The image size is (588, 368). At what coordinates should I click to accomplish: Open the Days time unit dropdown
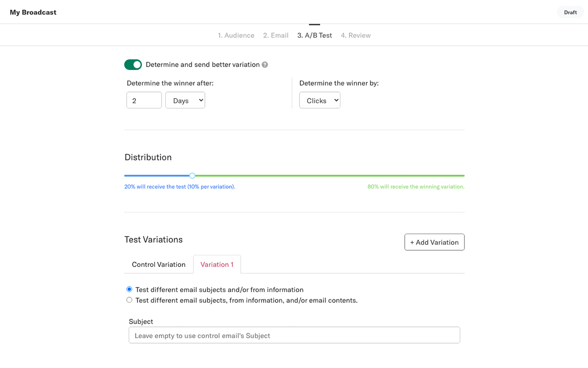(x=185, y=100)
